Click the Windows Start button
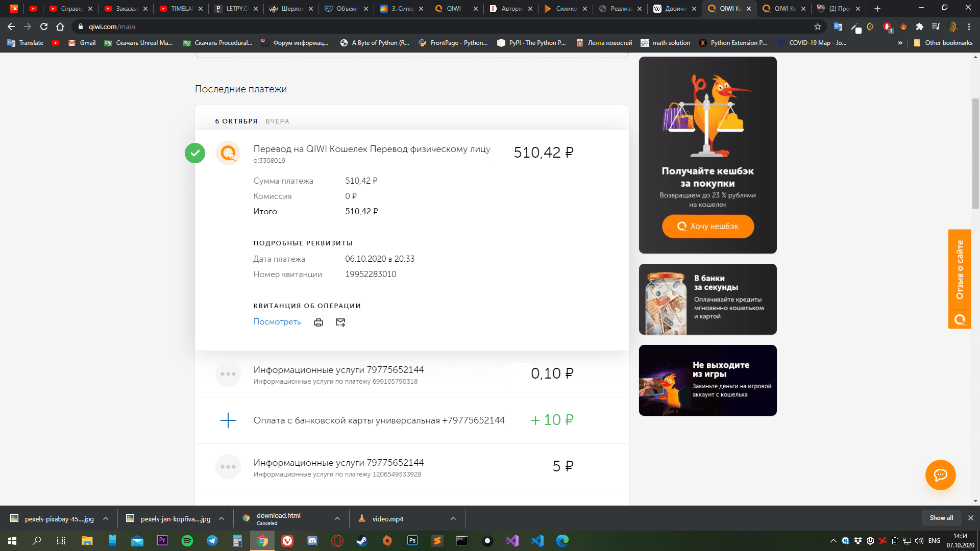 12,541
